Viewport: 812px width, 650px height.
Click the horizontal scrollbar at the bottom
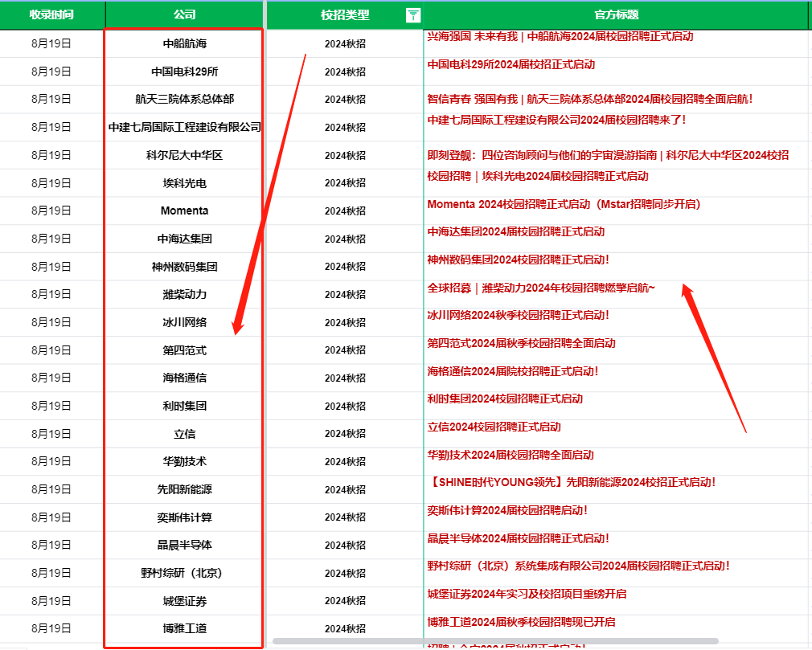[495, 641]
